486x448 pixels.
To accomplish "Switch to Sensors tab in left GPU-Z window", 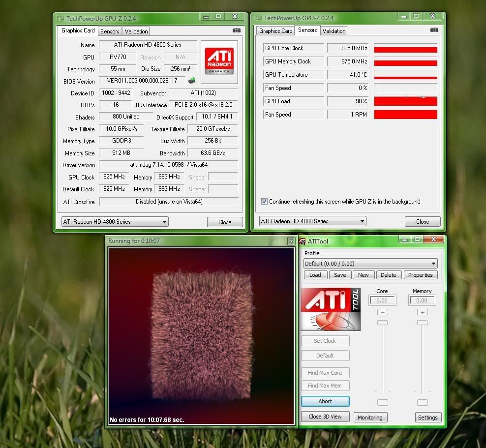I will (x=110, y=31).
